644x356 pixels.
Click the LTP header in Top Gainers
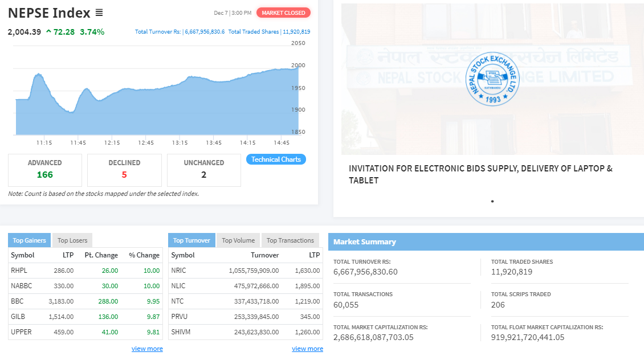(x=68, y=255)
